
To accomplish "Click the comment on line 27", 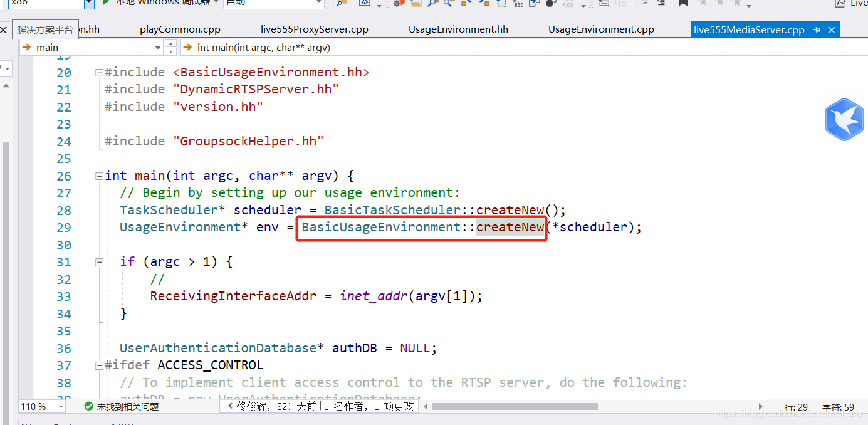I will (x=290, y=192).
